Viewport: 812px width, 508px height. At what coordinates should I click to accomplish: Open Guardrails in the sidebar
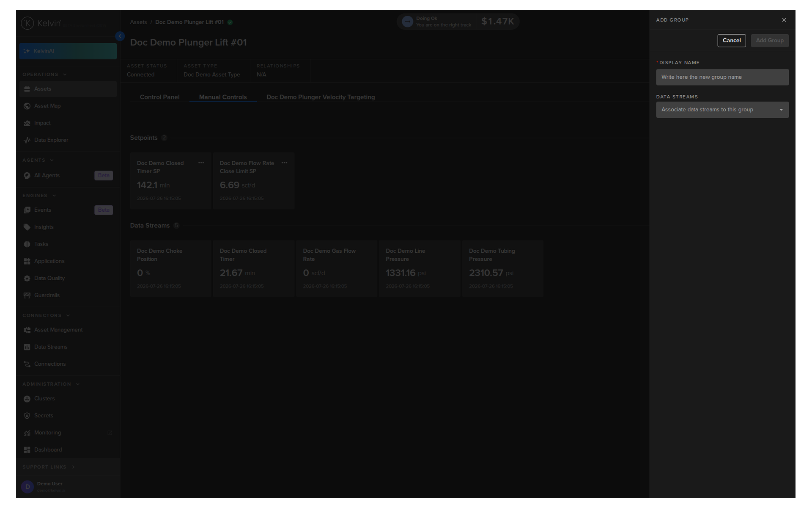[68, 295]
